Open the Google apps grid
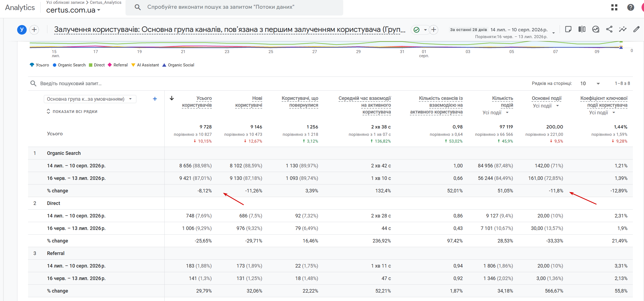Image resolution: width=644 pixels, height=301 pixels. [614, 7]
